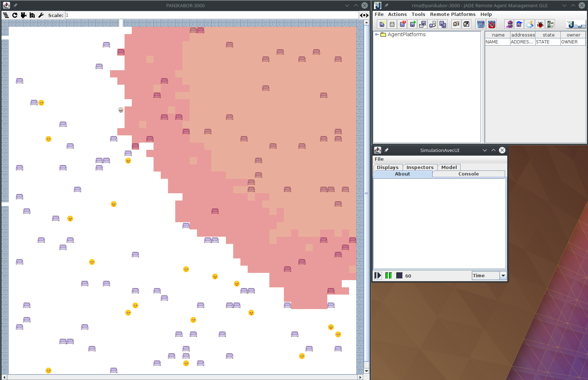Load an agent in JADE toolbar
Screen dimensions: 588x380
[456, 24]
